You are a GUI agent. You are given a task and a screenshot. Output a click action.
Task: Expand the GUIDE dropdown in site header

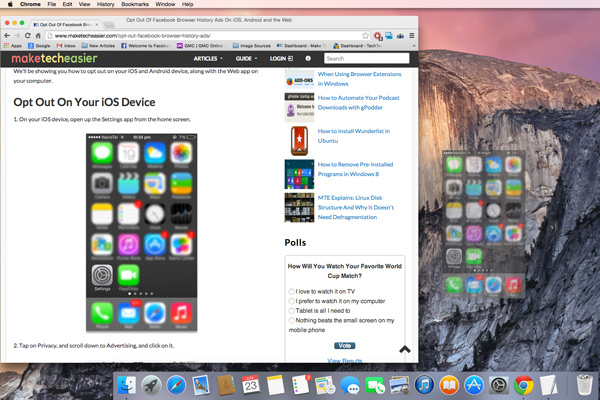click(246, 59)
